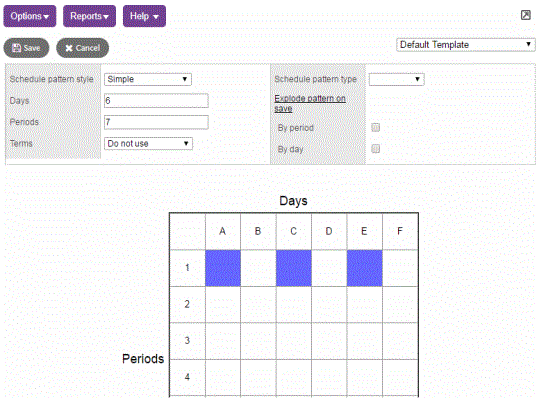Click the pop-out window icon at top right
This screenshot has height=399, width=539.
pos(526,15)
